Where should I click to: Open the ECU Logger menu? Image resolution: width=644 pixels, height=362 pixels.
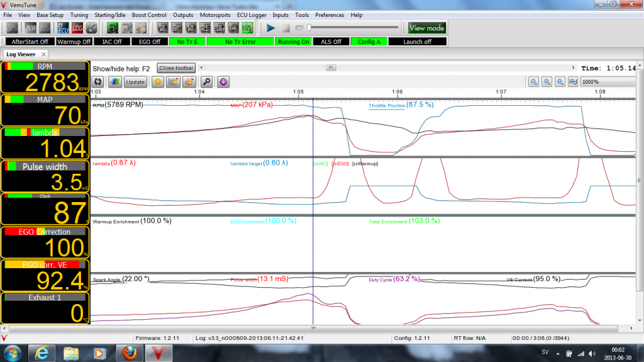coord(251,14)
